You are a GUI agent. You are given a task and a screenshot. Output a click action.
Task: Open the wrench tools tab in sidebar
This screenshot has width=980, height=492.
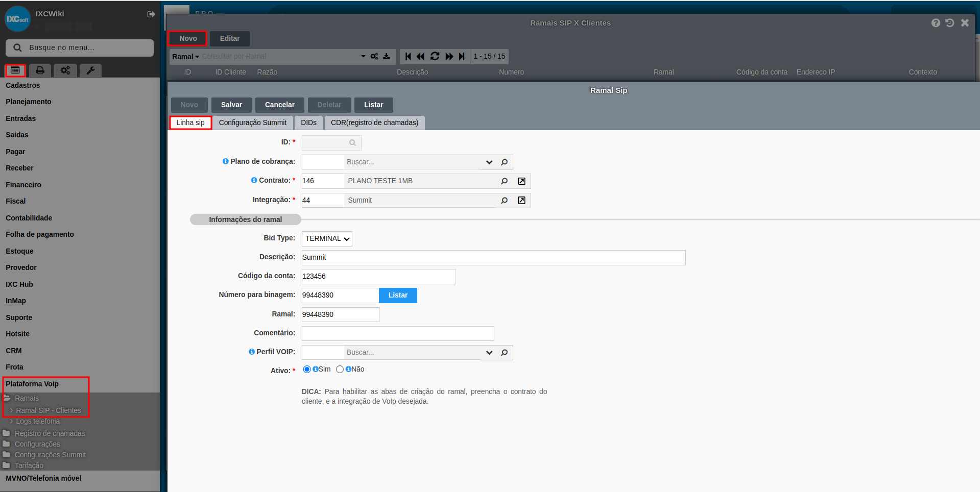90,70
